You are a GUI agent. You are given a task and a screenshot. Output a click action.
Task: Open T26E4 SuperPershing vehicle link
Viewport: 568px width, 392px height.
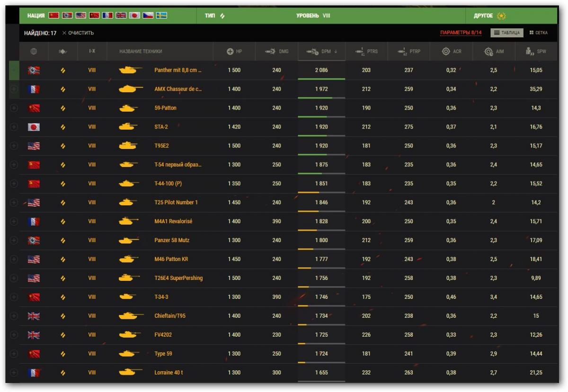tap(178, 278)
